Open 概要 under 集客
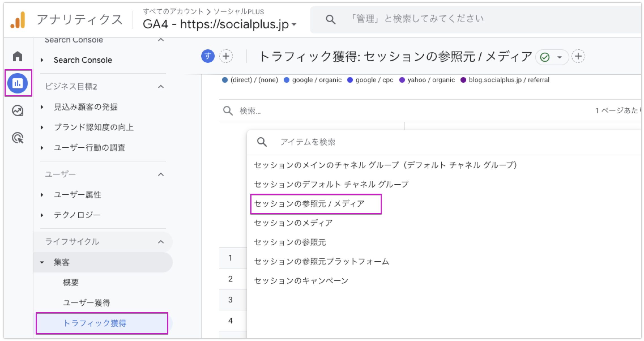Image resolution: width=644 pixels, height=341 pixels. coord(71,282)
